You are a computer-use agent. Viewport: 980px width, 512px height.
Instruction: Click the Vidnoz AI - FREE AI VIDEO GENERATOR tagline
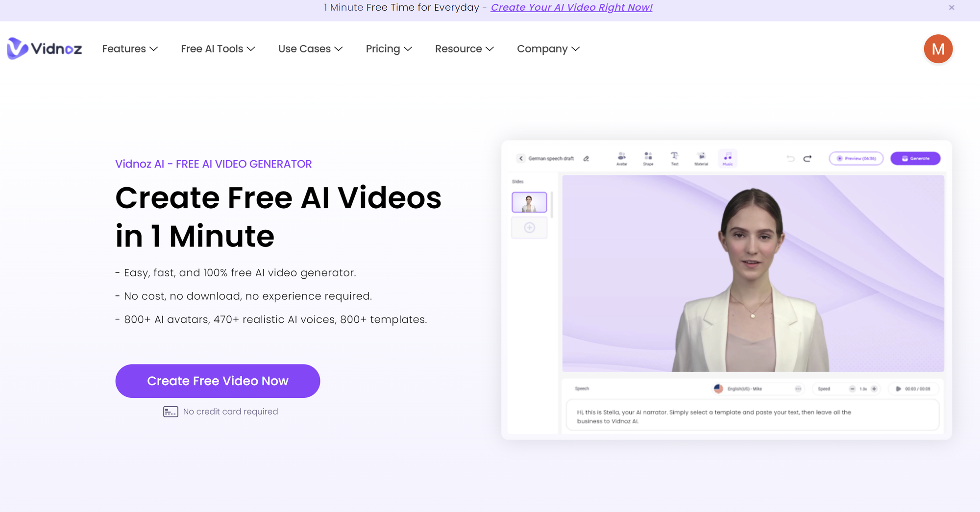click(214, 164)
